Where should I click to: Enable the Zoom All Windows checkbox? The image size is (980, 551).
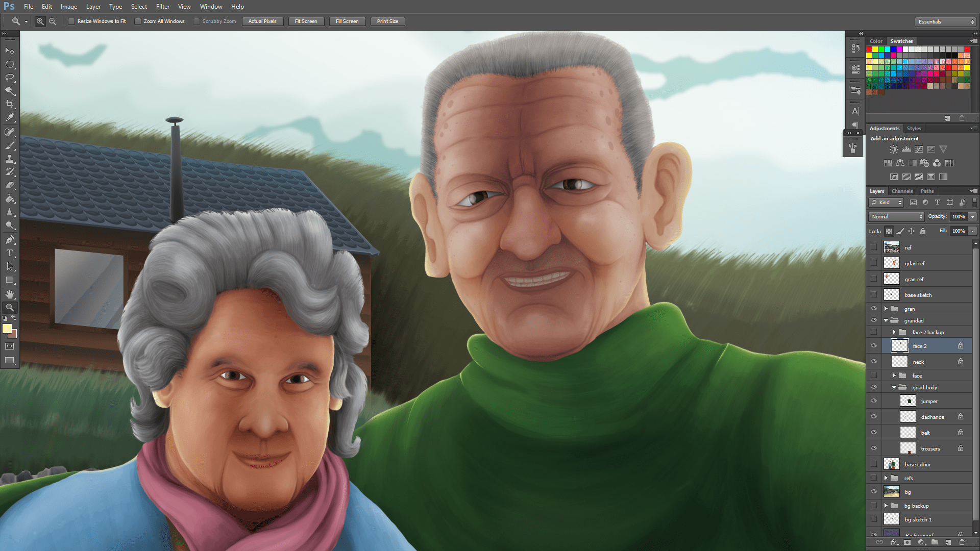coord(138,21)
